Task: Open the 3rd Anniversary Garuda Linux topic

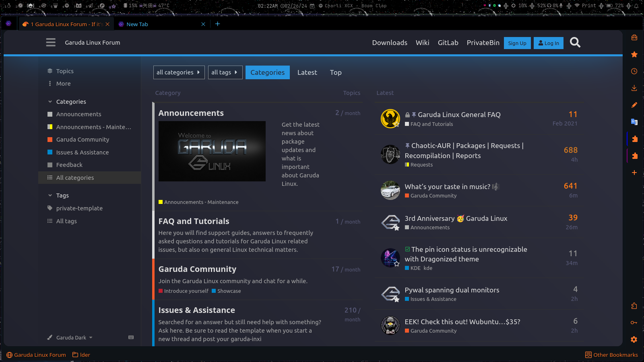Action: click(456, 218)
